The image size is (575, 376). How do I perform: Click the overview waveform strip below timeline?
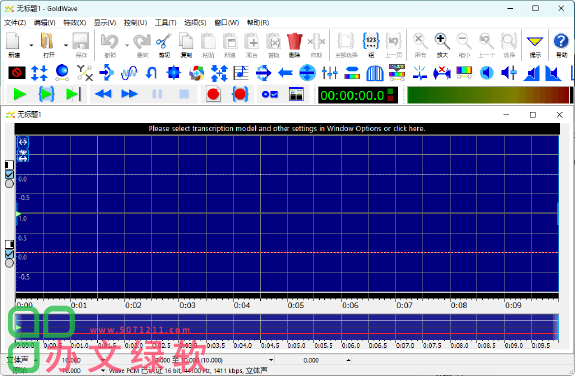click(287, 326)
